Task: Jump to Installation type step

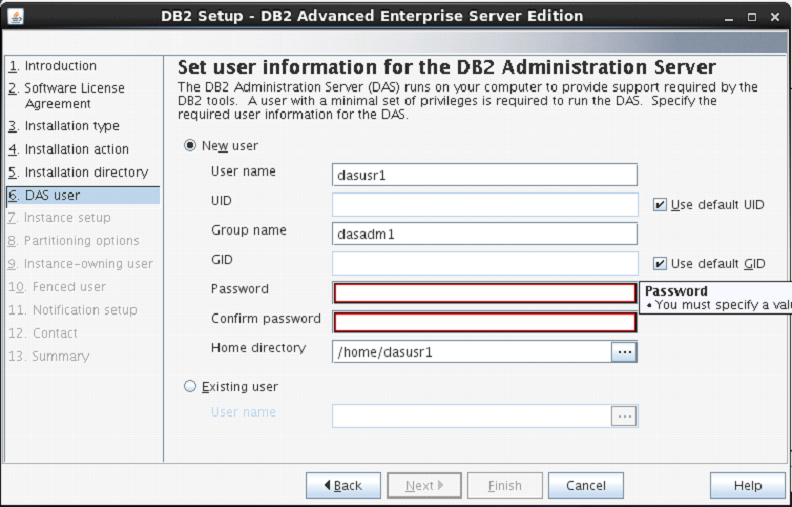Action: pos(71,126)
